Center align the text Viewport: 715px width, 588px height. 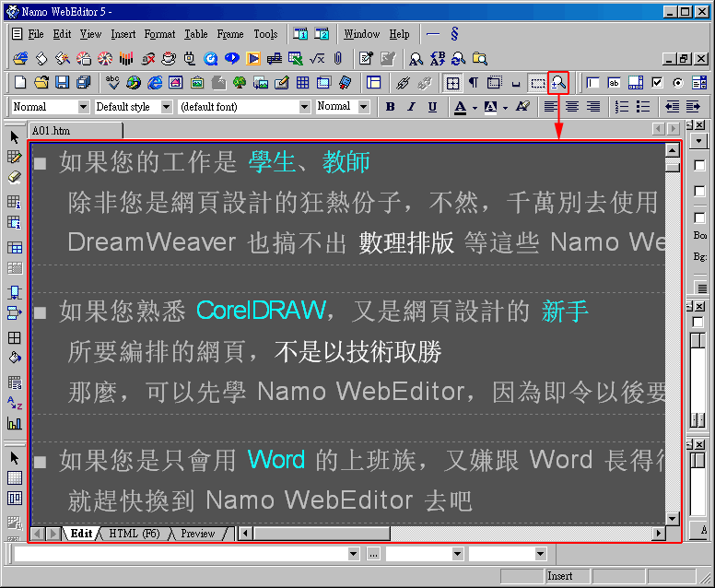pos(572,107)
